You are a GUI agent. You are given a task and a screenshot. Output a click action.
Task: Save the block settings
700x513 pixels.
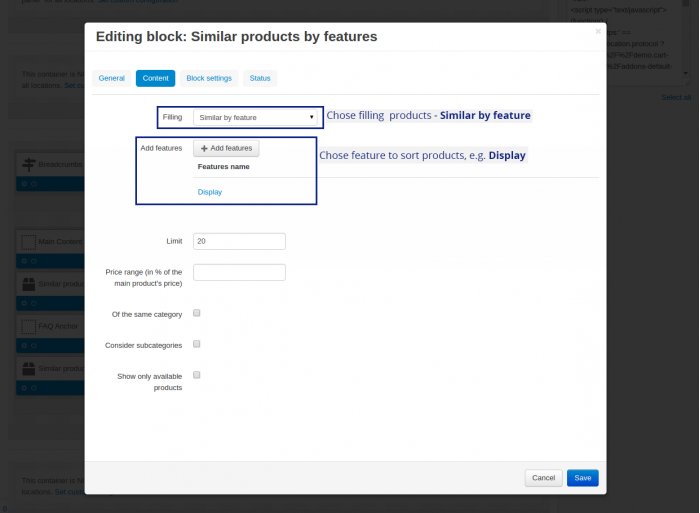coord(583,478)
